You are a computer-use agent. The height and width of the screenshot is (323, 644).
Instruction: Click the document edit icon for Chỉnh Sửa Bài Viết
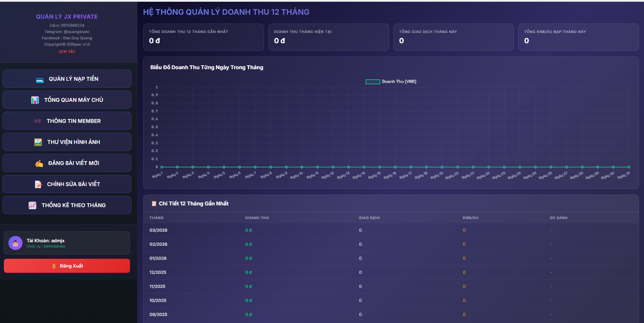(38, 184)
